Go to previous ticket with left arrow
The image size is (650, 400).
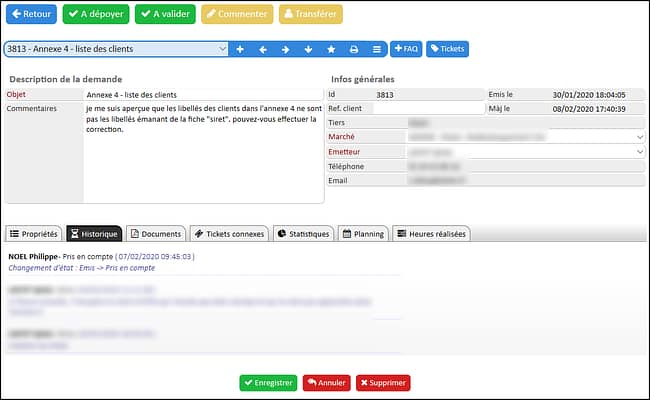click(x=262, y=49)
